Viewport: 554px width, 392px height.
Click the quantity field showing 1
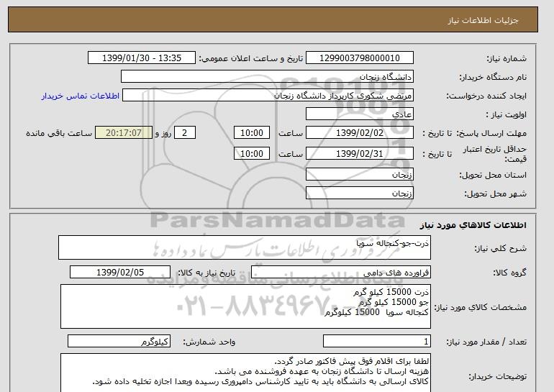point(376,342)
